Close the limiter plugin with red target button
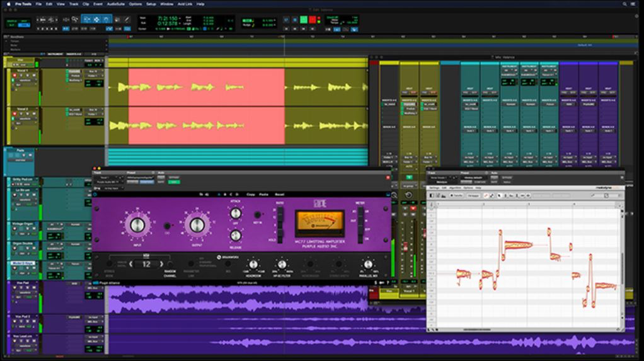This screenshot has height=361, width=644. 388,178
